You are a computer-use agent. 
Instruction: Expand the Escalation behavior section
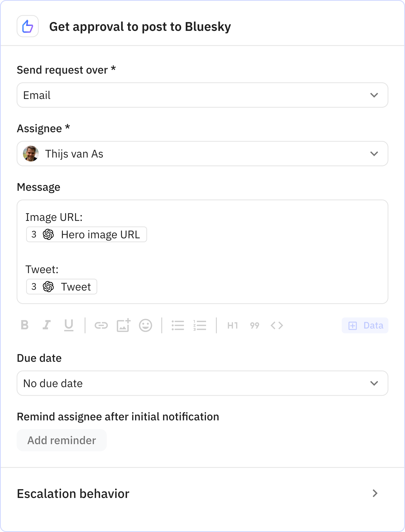coord(202,494)
